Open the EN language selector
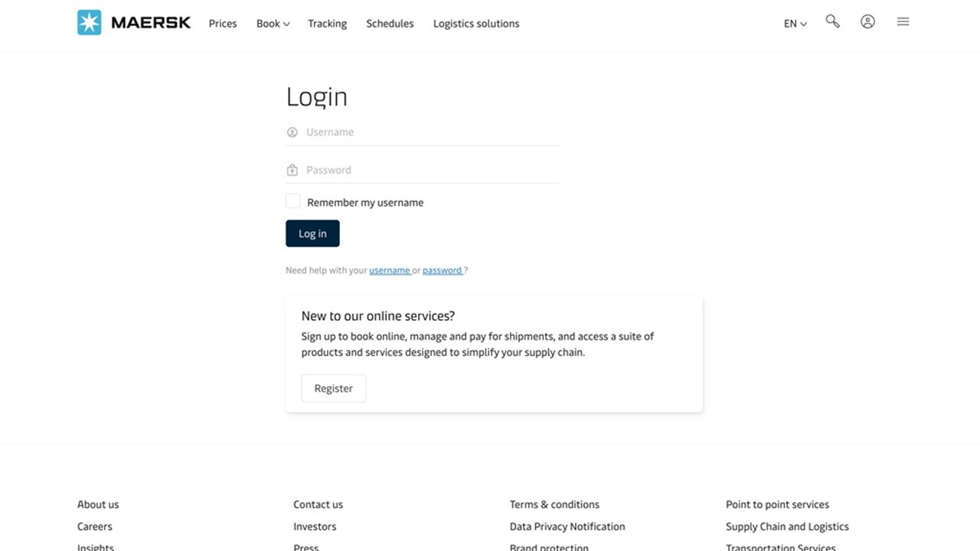 click(x=795, y=24)
